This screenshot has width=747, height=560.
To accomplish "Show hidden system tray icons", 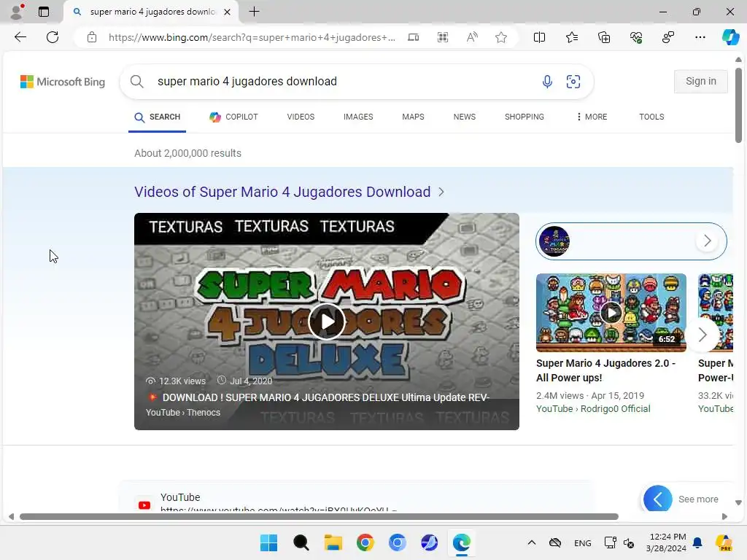I will [x=532, y=542].
